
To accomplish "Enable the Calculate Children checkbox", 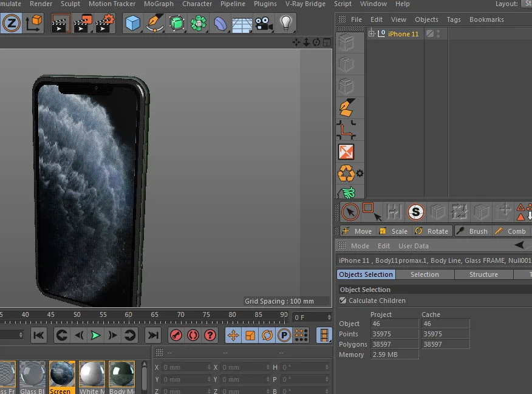I will 342,301.
